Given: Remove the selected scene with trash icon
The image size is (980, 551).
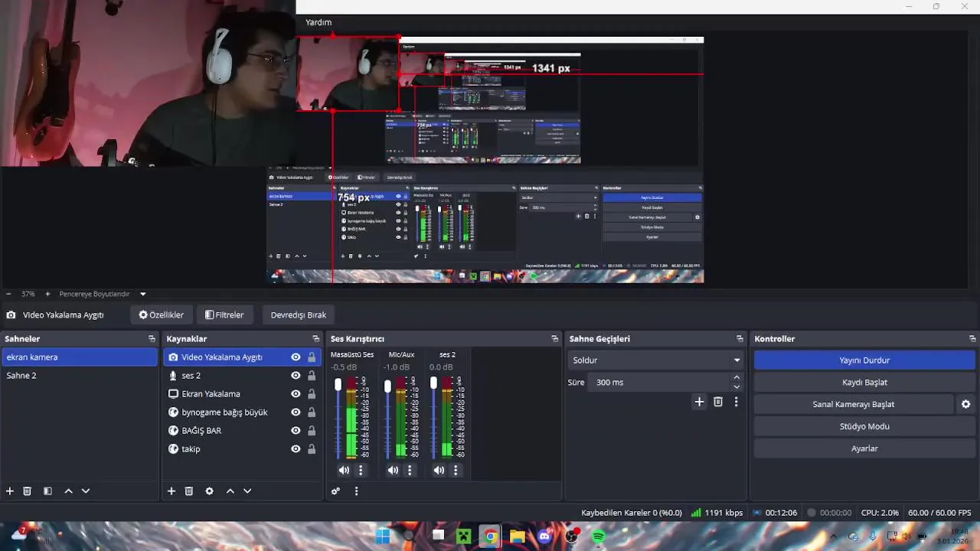Looking at the screenshot, I should click(x=28, y=491).
